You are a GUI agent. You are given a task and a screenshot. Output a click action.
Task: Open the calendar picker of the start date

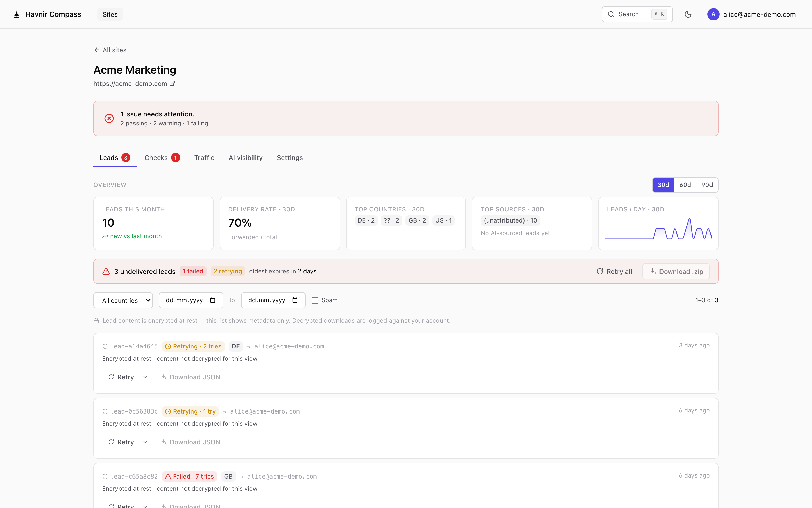(x=212, y=300)
